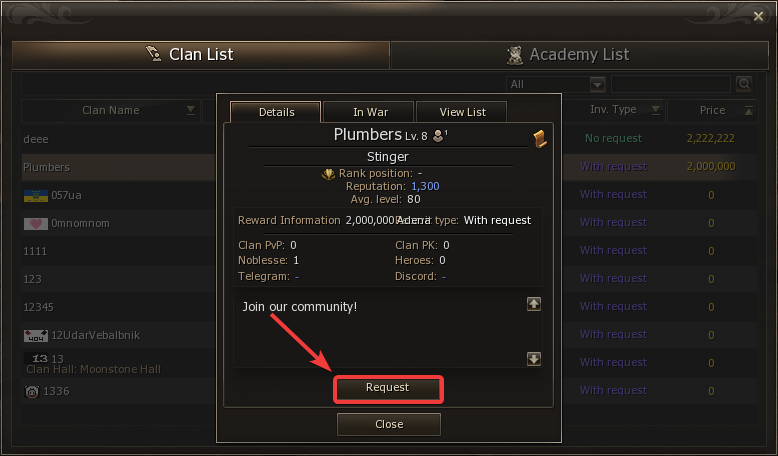
Task: Open the In War tab
Action: pyautogui.click(x=370, y=112)
